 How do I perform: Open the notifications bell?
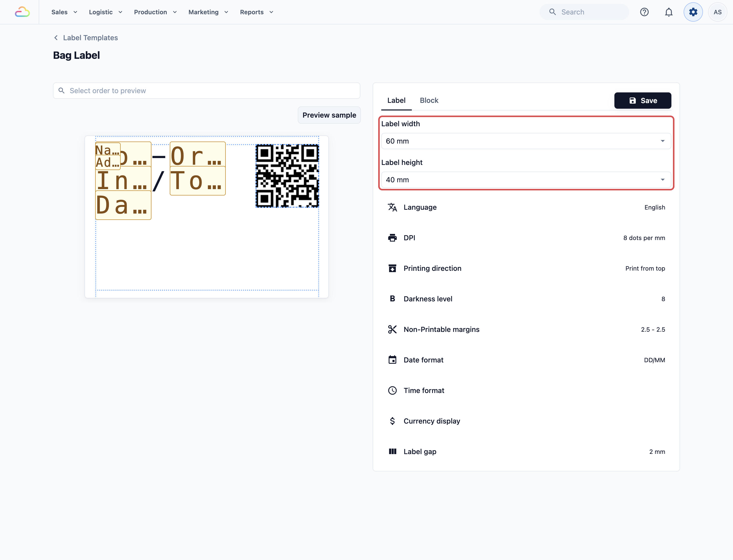click(x=668, y=12)
